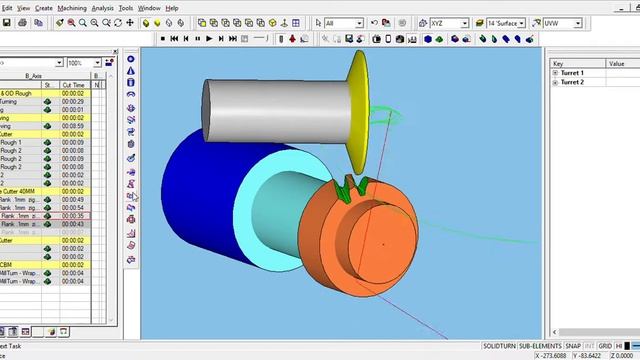Click the circle icon at top of vertical toolbar
The image size is (640, 360).
point(131,59)
